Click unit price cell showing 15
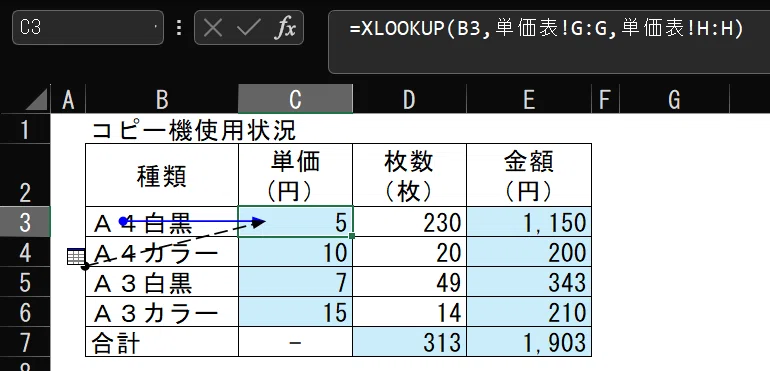 point(295,312)
